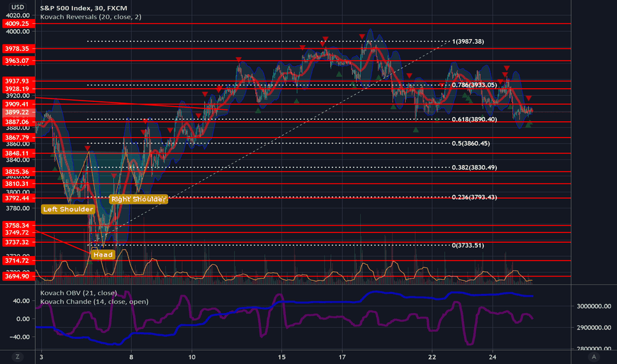Image resolution: width=617 pixels, height=364 pixels.
Task: Click the Z timezone button at bottom left
Action: coord(17,357)
